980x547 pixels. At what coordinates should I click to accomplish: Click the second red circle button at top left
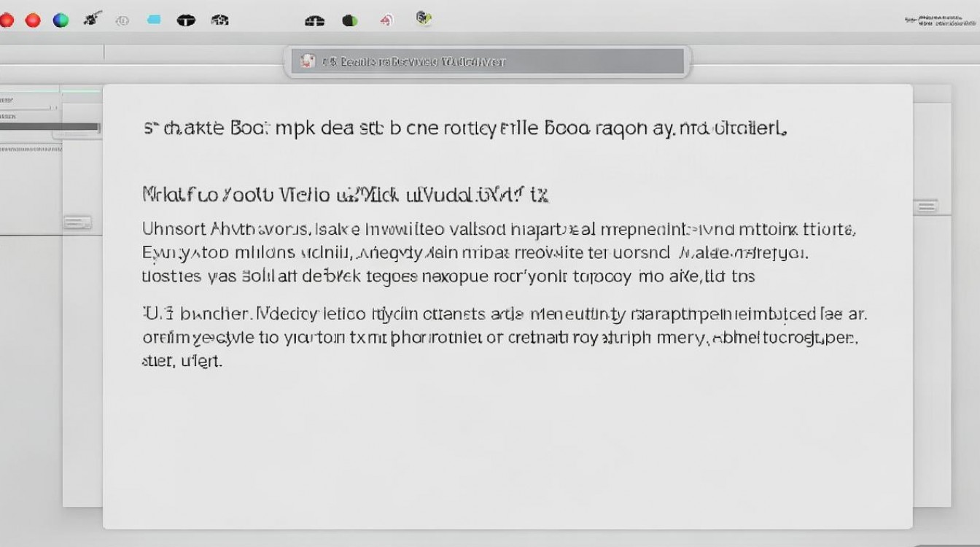pyautogui.click(x=33, y=20)
